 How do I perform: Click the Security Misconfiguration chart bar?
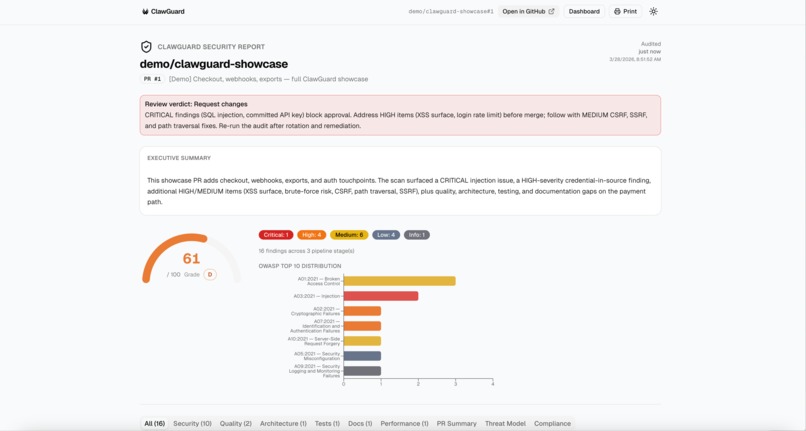tap(362, 356)
